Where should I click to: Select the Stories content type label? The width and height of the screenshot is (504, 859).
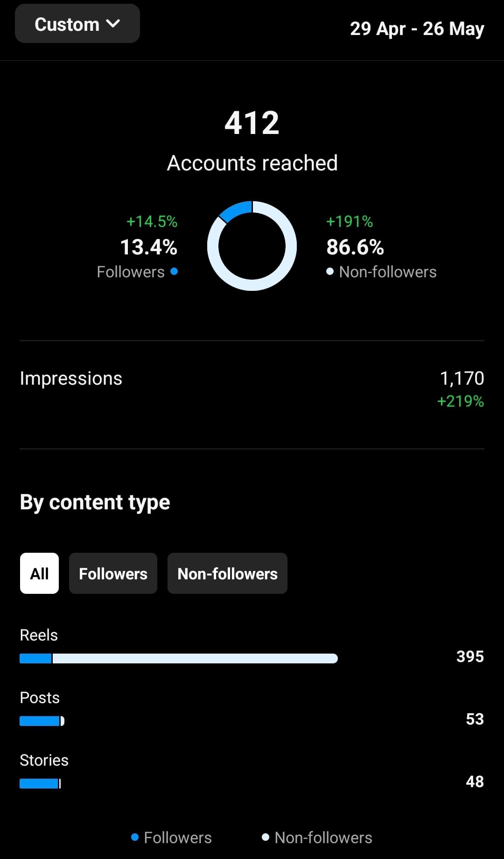43,760
